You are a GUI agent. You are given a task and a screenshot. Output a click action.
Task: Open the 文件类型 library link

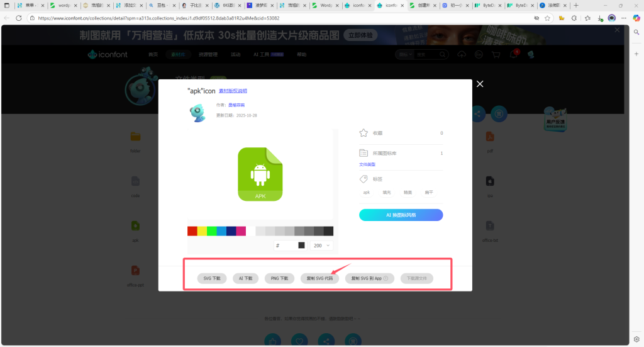pyautogui.click(x=367, y=164)
